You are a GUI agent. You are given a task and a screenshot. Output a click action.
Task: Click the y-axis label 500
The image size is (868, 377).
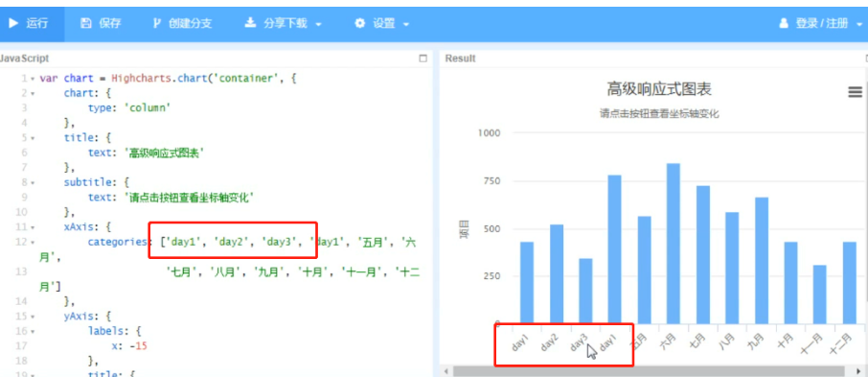tap(491, 229)
